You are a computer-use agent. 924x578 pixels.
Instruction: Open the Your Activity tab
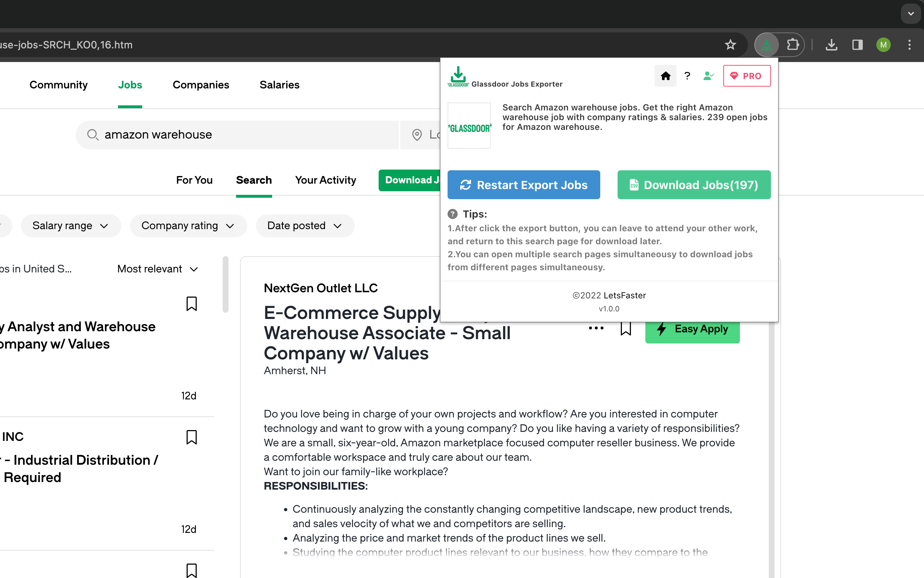pos(326,180)
